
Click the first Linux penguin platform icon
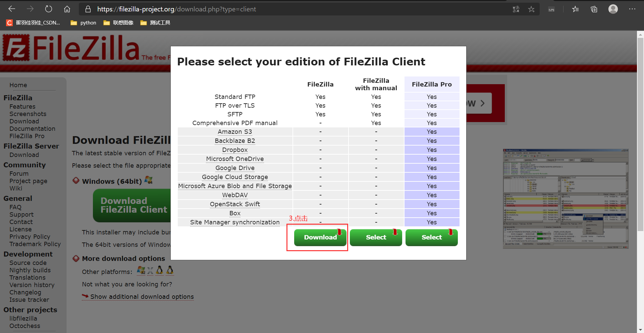coord(159,270)
